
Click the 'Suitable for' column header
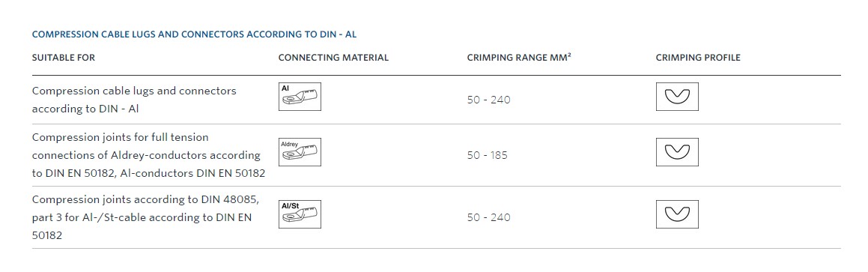[64, 58]
